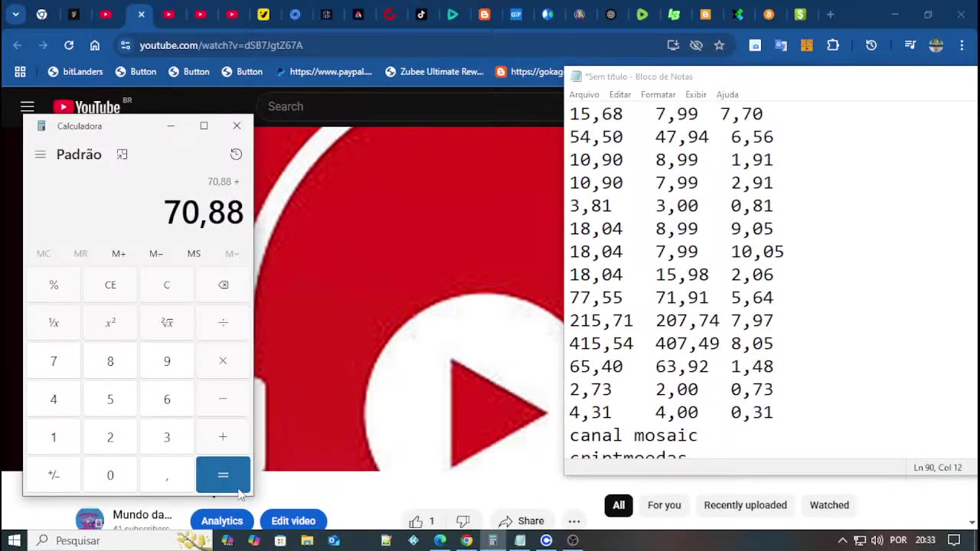The height and width of the screenshot is (551, 980).
Task: Click the Share button
Action: point(521,521)
